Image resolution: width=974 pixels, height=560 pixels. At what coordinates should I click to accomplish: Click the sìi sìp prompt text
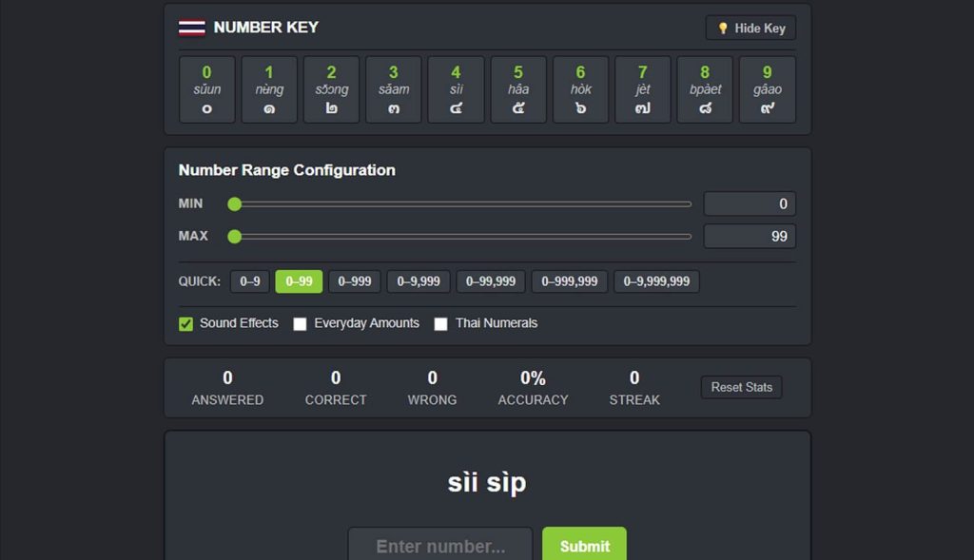487,482
